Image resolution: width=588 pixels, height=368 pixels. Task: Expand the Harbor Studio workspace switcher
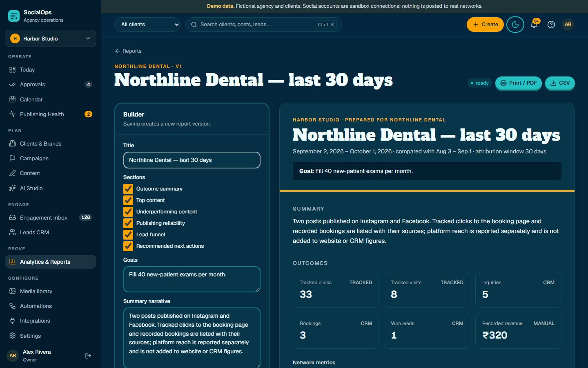point(51,38)
